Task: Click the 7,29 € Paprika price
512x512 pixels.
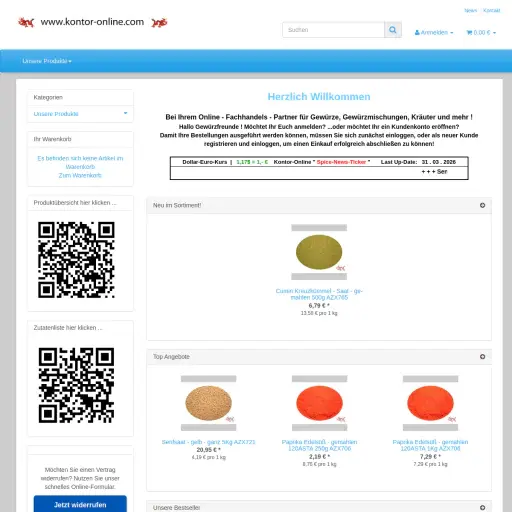Action: click(x=430, y=457)
